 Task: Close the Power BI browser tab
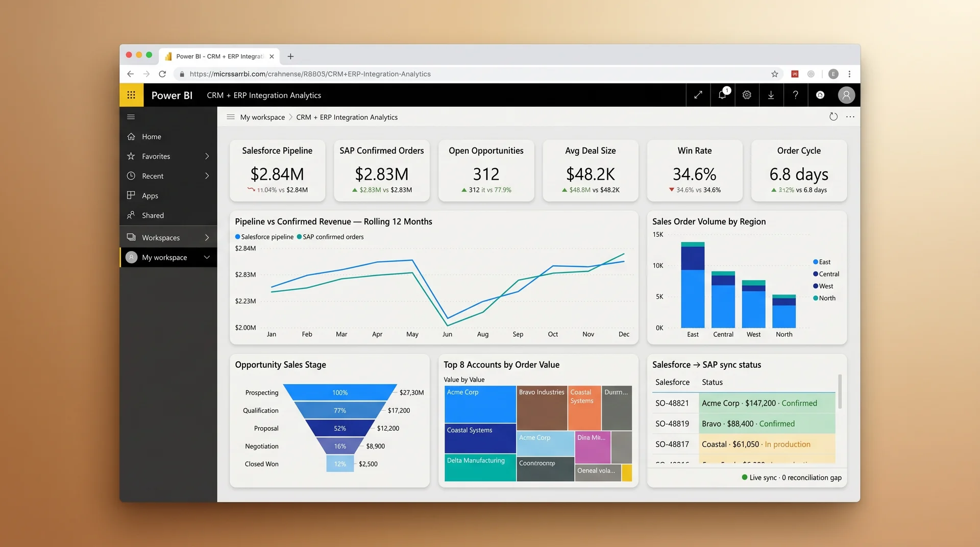point(272,57)
